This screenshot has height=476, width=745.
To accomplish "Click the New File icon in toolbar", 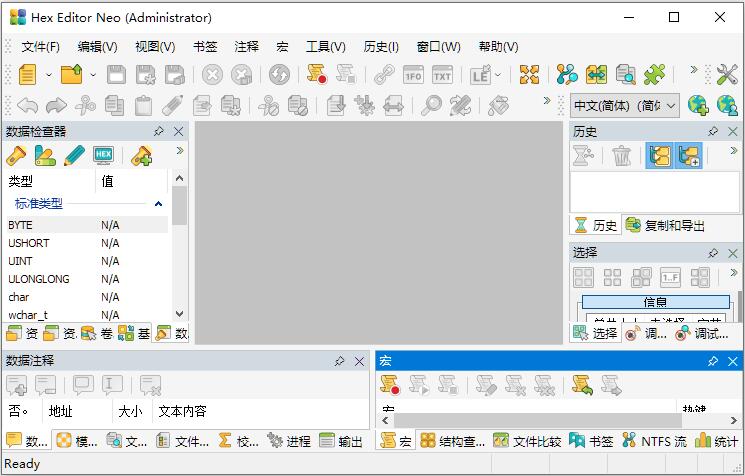I will 27,75.
